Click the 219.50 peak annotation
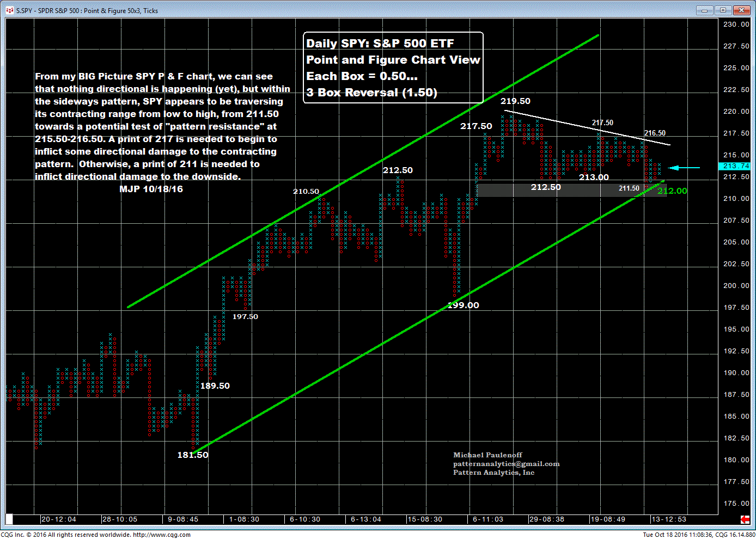This screenshot has width=756, height=539. [x=515, y=101]
